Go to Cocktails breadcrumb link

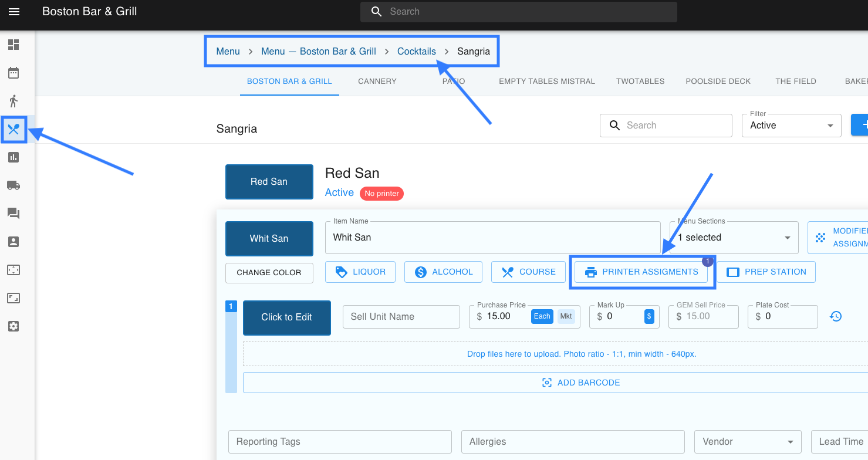pyautogui.click(x=416, y=52)
